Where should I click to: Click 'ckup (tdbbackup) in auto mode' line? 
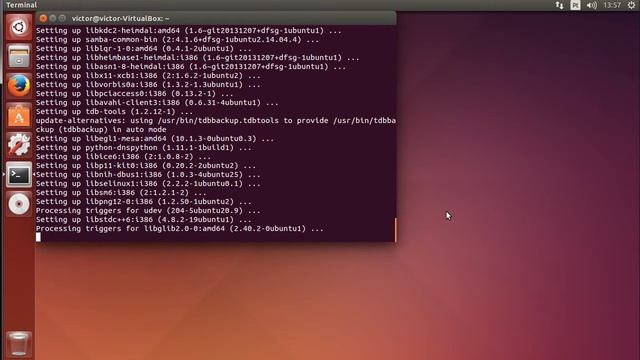(x=101, y=129)
